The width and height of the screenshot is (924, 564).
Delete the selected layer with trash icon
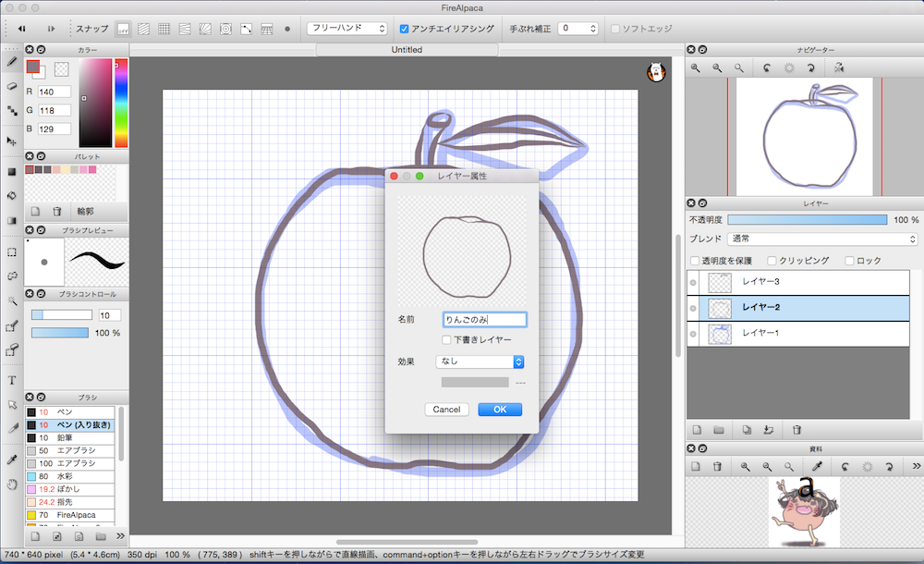796,430
